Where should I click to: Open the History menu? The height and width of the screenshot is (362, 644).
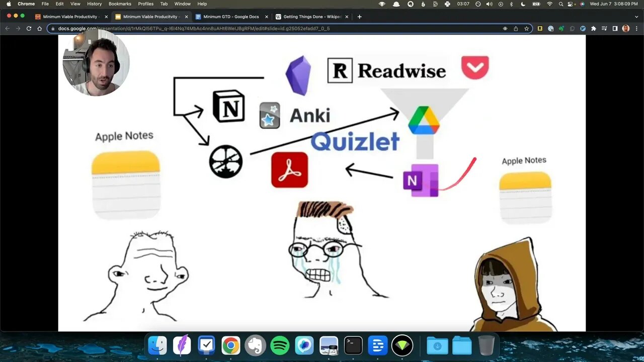[x=94, y=4]
